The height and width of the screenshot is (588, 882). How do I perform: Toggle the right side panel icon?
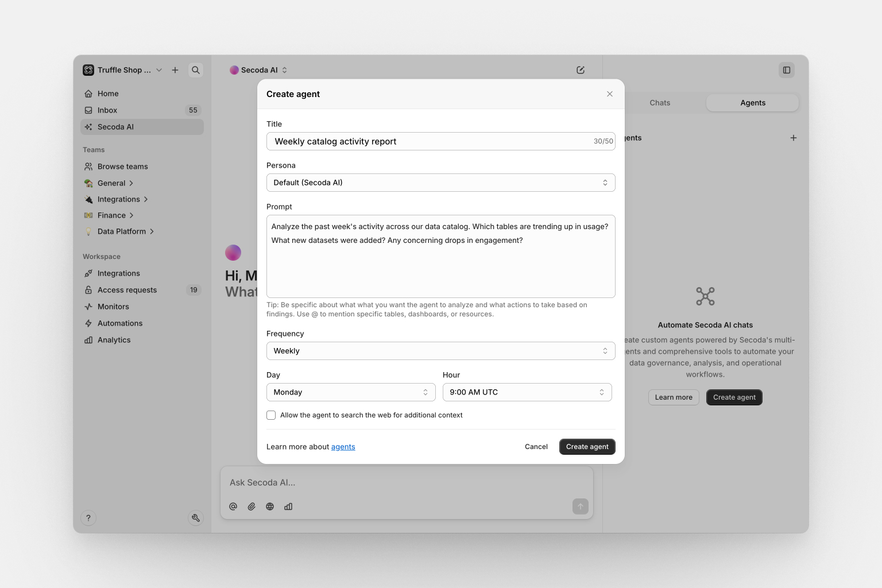coord(787,70)
